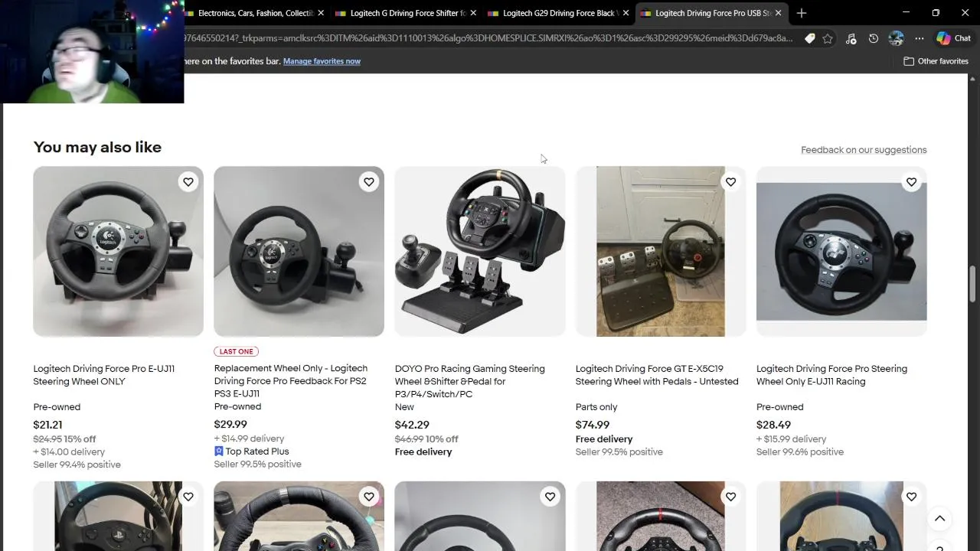Switch to Logitech G Driving Force Shifter tab
This screenshot has width=980, height=551.
407,13
